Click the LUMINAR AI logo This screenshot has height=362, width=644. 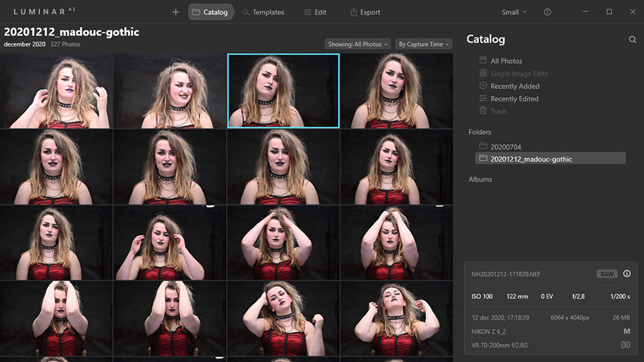click(44, 11)
